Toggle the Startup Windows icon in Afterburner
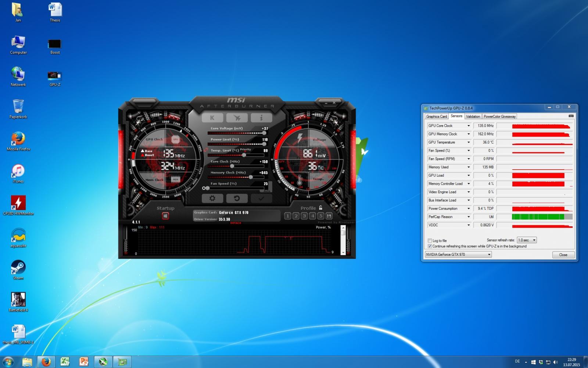This screenshot has width=588, height=368. click(x=165, y=216)
